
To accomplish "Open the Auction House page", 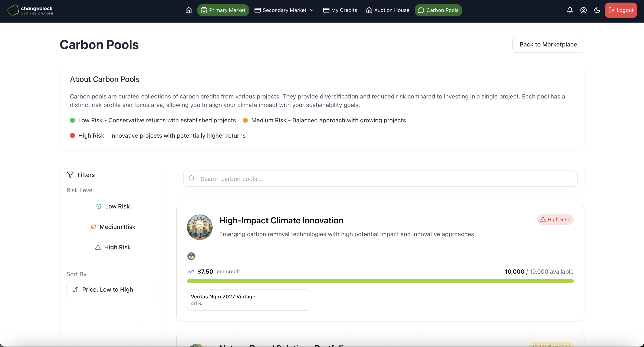I will [388, 10].
